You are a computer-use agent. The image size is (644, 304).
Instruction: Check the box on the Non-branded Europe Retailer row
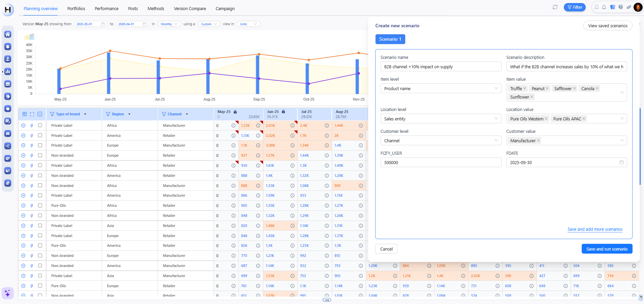click(40, 155)
